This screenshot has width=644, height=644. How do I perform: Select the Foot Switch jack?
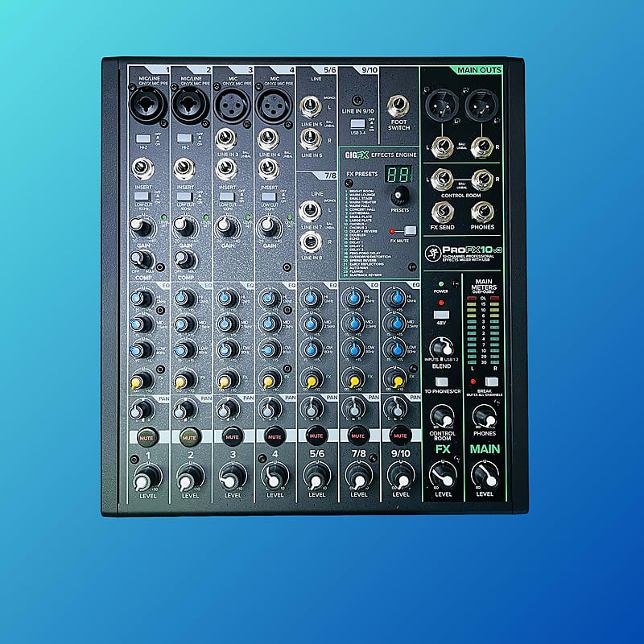[x=398, y=106]
